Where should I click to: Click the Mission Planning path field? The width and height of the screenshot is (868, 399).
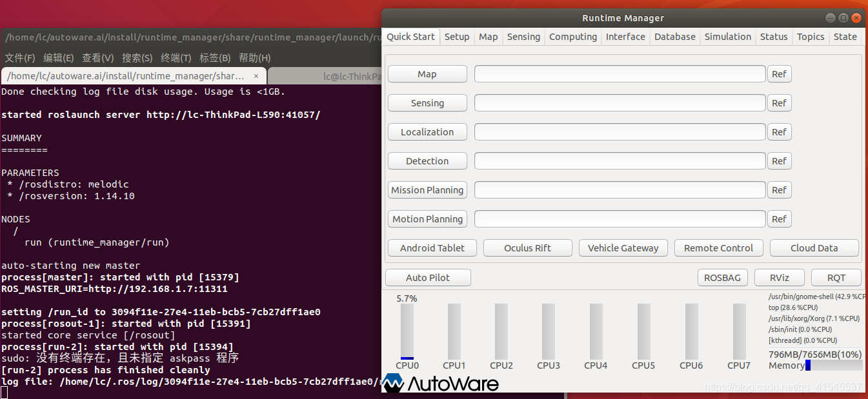(620, 190)
